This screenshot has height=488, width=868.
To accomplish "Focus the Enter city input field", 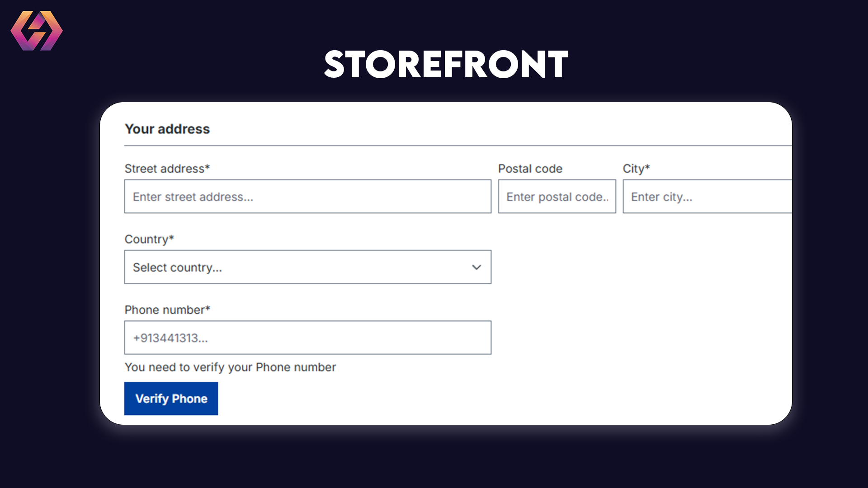I will [x=707, y=197].
